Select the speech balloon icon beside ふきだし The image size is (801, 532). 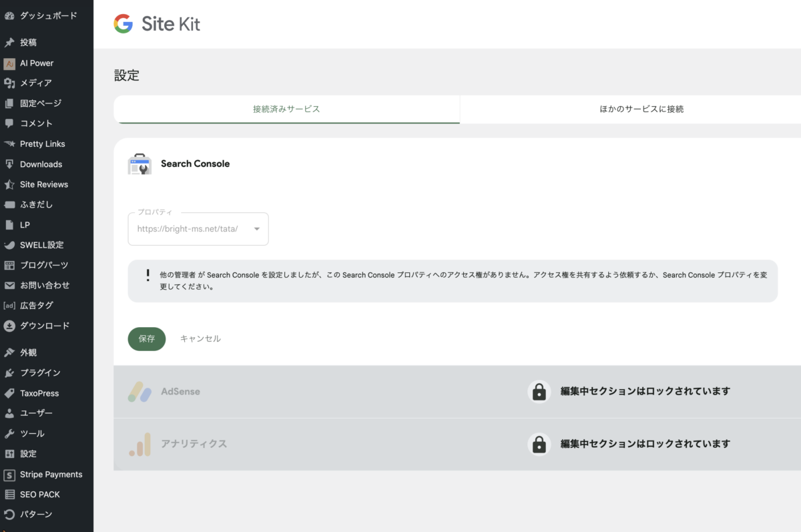(9, 204)
